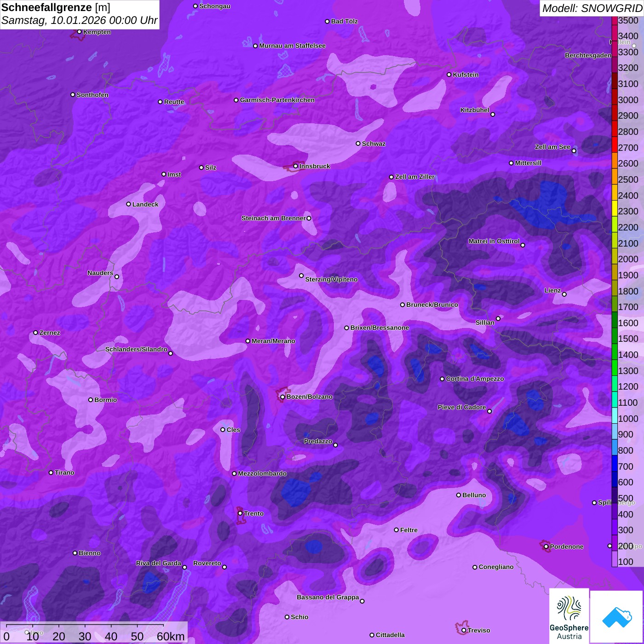The image size is (644, 644).
Task: Click the Steinach am Brenner label
Action: pos(274,218)
